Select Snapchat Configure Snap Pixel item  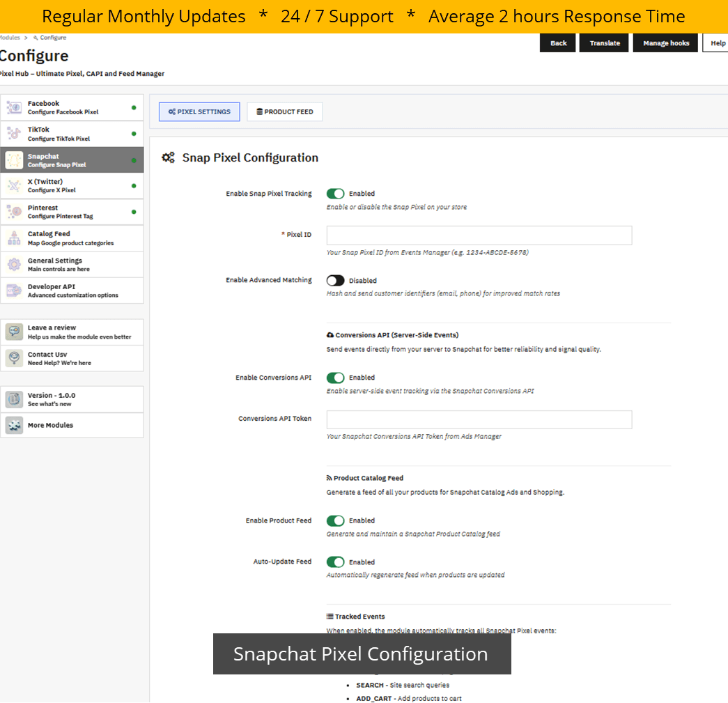click(x=72, y=160)
